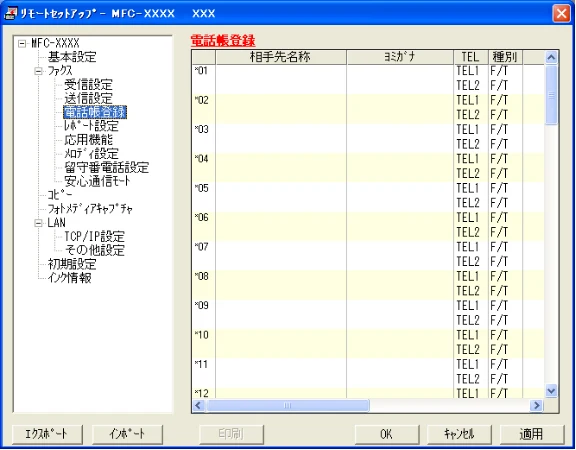Image resolution: width=576 pixels, height=450 pixels.
Task: Select ファクス node in the tree
Action: (x=60, y=71)
